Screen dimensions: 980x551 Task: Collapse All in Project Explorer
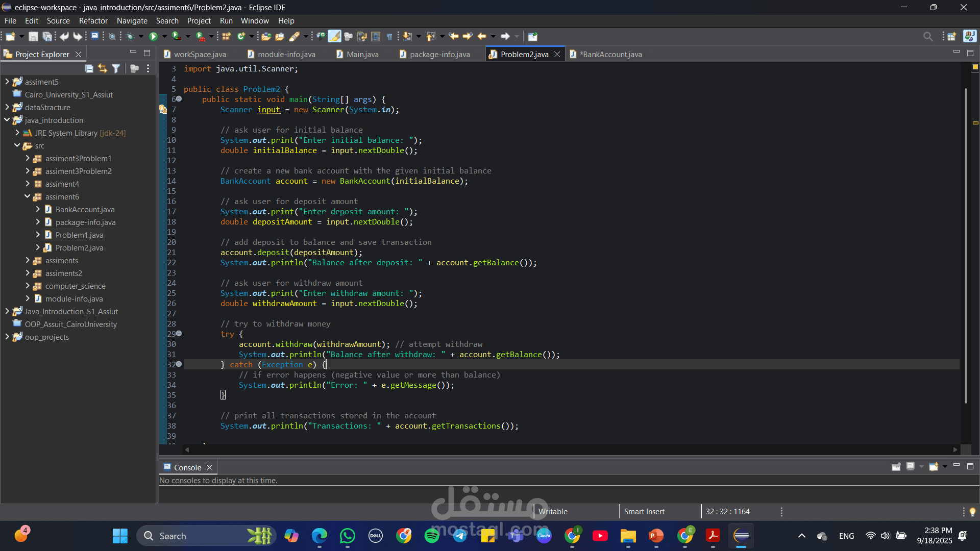pos(89,68)
